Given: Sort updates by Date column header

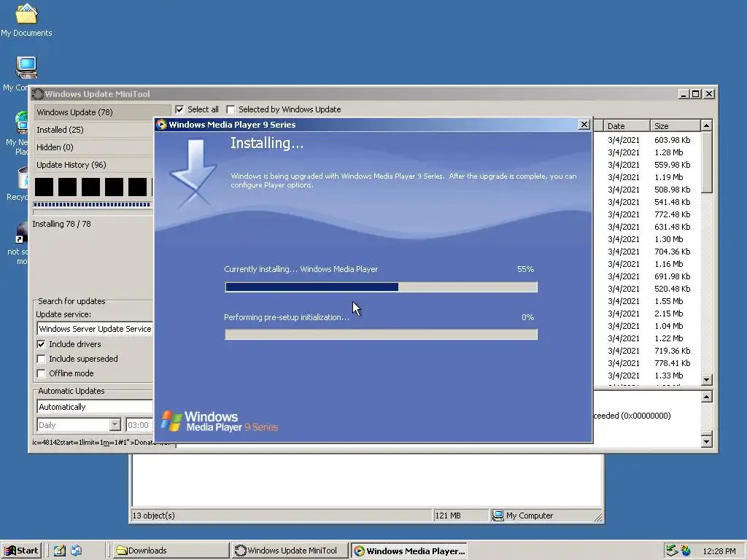Looking at the screenshot, I should (x=626, y=126).
